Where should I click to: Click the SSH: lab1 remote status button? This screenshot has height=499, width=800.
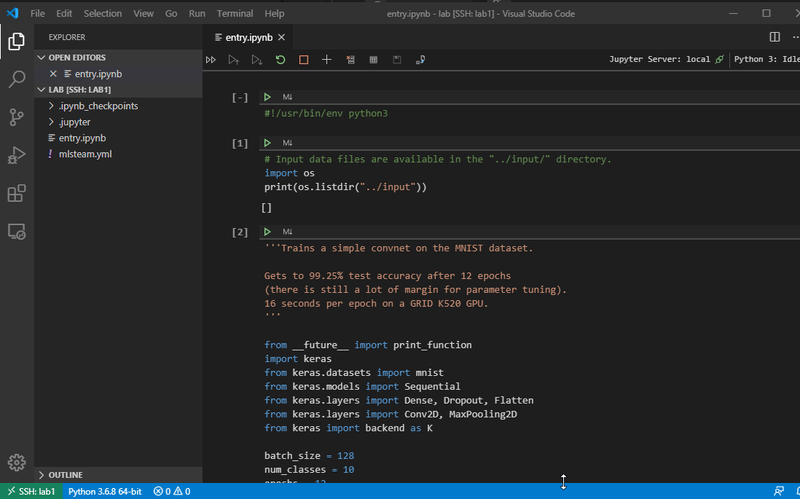click(x=31, y=491)
